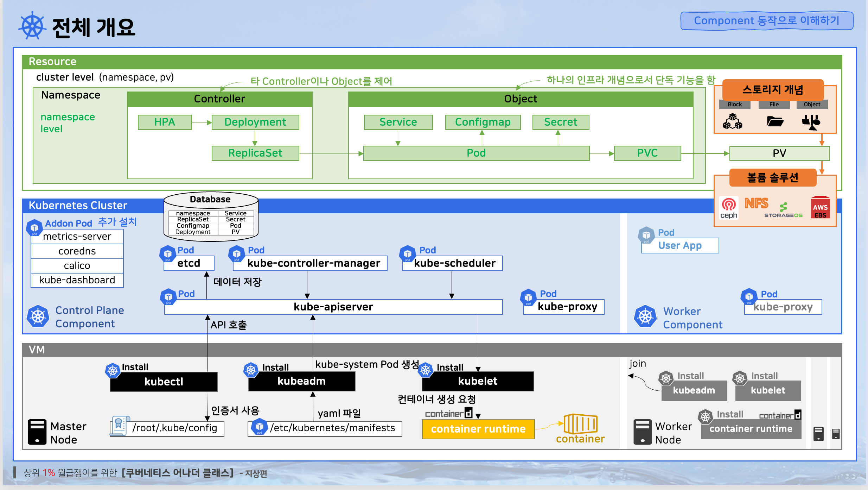Click the gray kubeadm box on Worker Node
Image resolution: width=868 pixels, height=490 pixels.
pos(694,391)
